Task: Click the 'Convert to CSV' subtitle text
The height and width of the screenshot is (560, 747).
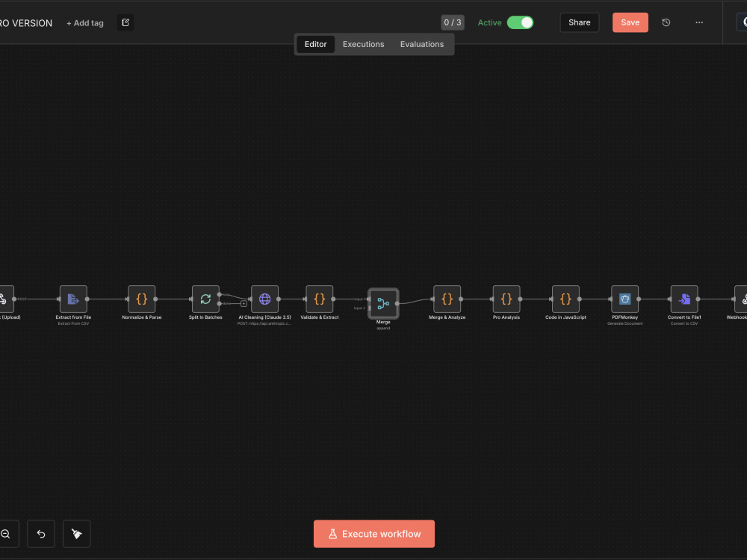Action: (684, 323)
